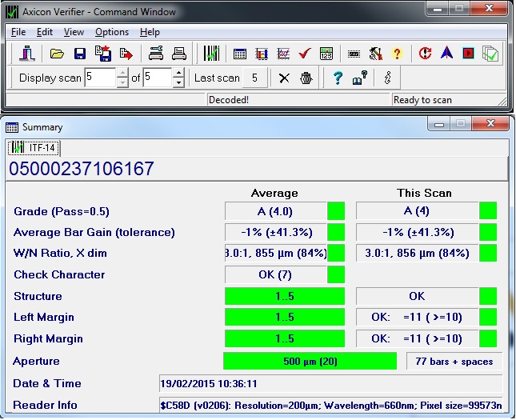Click the yellow question mark icon
This screenshot has width=516, height=420.
(397, 54)
